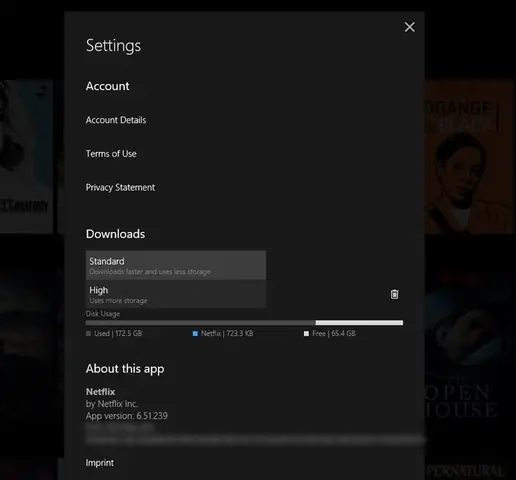Viewport: 516px width, 480px height.
Task: Delete all downloads with the trash icon
Action: pyautogui.click(x=394, y=294)
